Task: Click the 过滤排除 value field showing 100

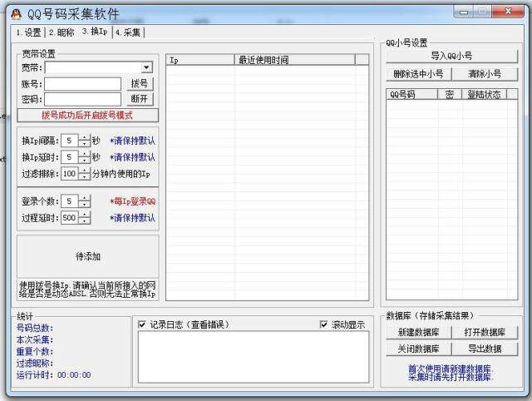Action: tap(70, 174)
